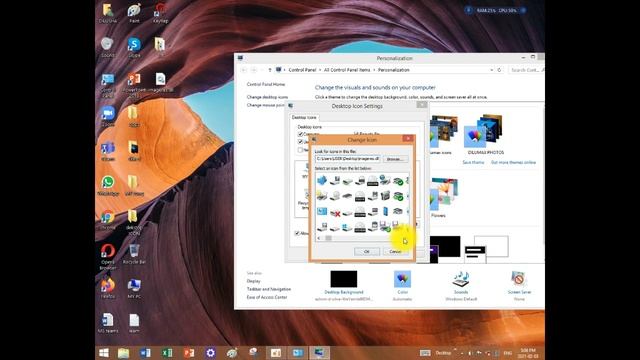
Task: Open WhatsApp desktop shortcut
Action: (x=108, y=185)
